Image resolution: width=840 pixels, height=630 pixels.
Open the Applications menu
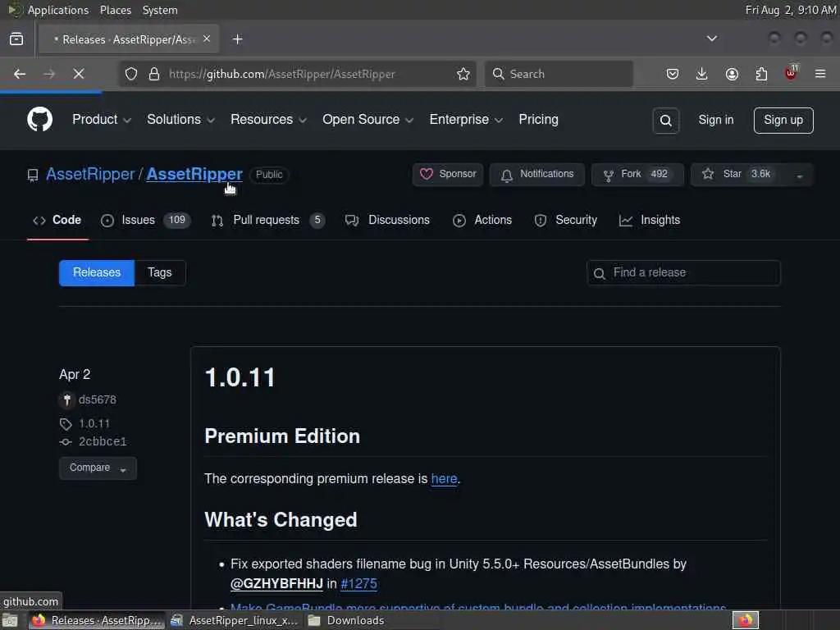58,10
